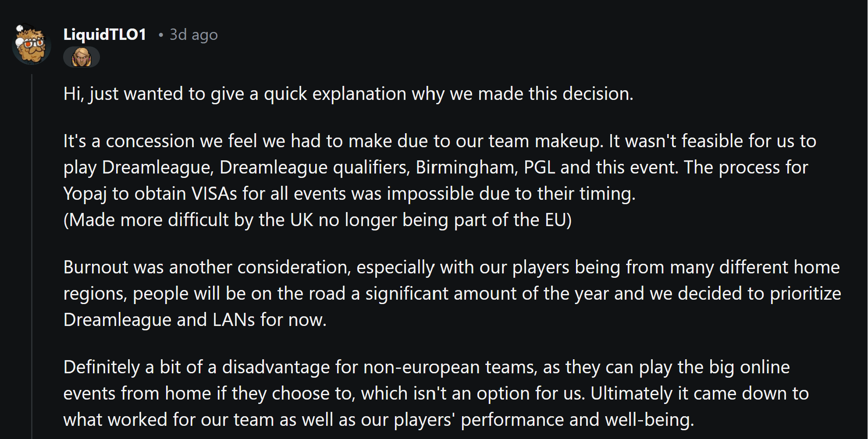This screenshot has height=439, width=868.
Task: Click the parenthetical line about the UK and EU
Action: pos(317,220)
